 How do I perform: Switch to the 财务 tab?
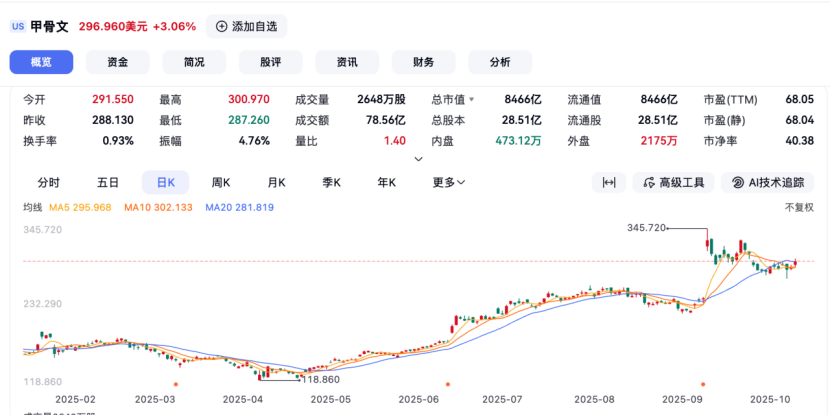pos(423,62)
